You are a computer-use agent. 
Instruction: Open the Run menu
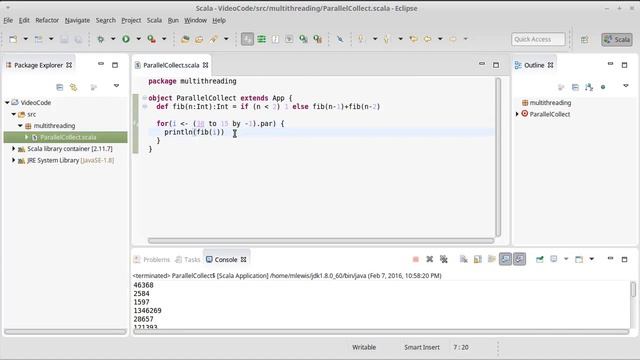click(173, 20)
